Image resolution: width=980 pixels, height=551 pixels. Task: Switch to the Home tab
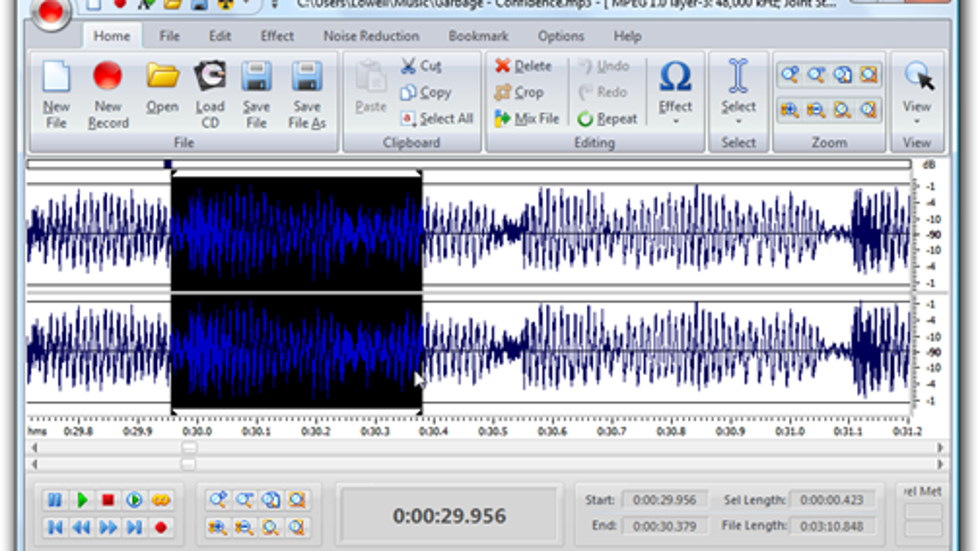tap(111, 36)
